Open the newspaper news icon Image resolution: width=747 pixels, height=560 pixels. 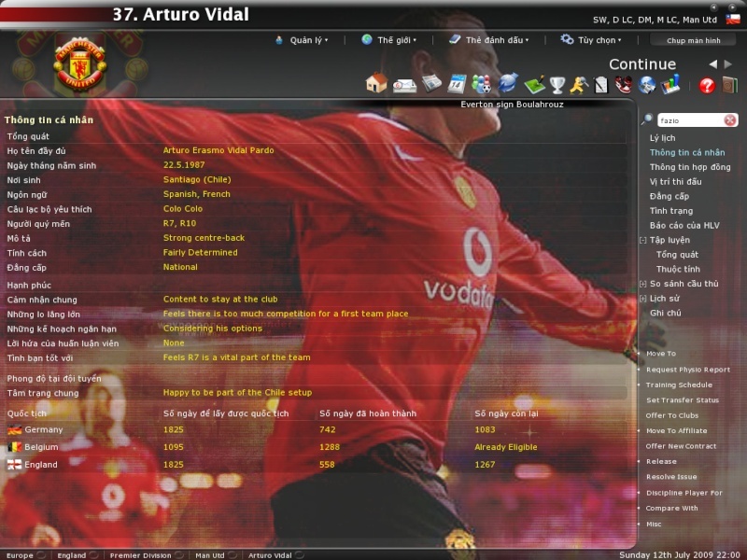pos(431,83)
